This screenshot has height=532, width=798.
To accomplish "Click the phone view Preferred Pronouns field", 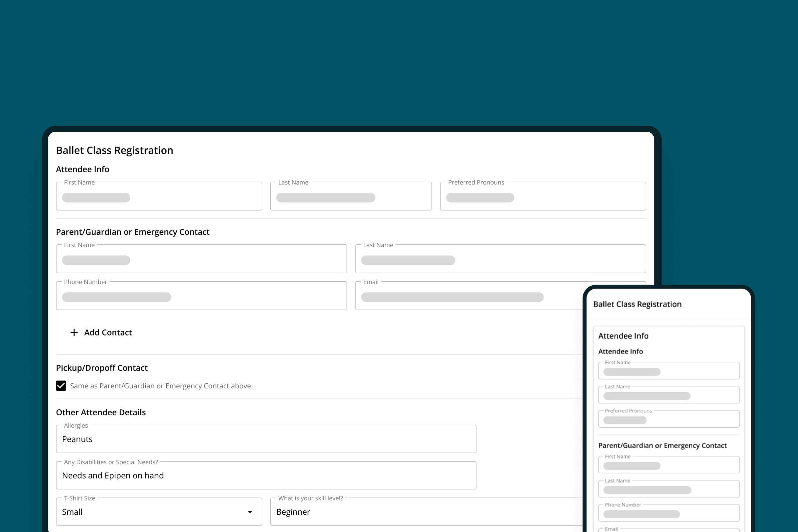I will pos(669,419).
